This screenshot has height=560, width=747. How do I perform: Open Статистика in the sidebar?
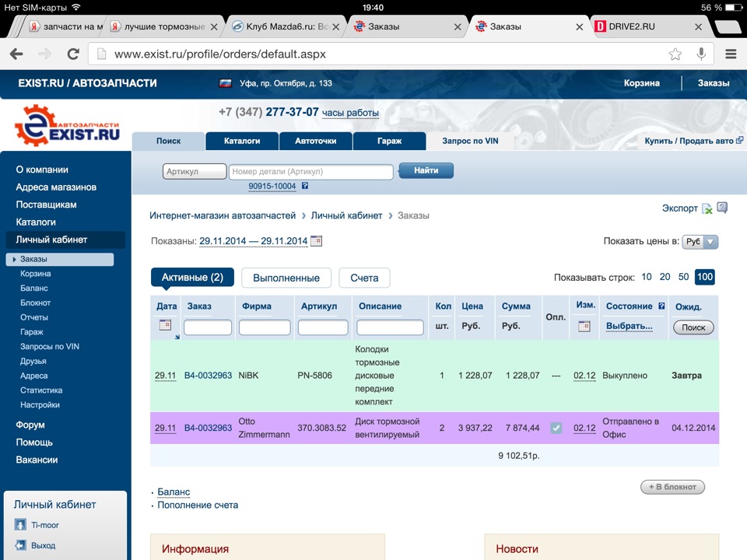pyautogui.click(x=41, y=390)
